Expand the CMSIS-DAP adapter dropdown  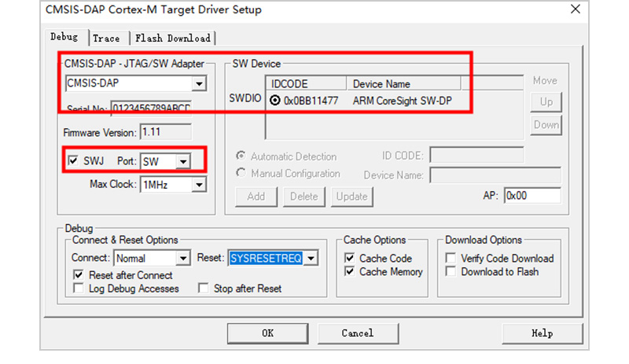coord(199,84)
